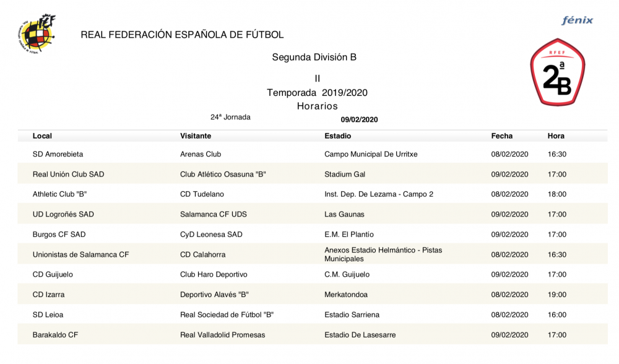Screen dimensions: 619x364
Task: Click the Merkatondoa stadium name
Action: pos(347,295)
